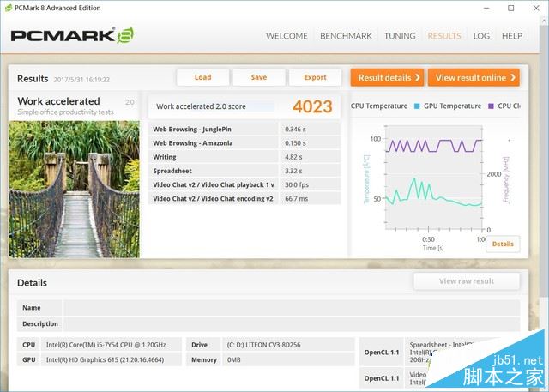Select the Web Browsing - JunglePin row
Viewport: 549px width, 392px height.
pyautogui.click(x=244, y=130)
